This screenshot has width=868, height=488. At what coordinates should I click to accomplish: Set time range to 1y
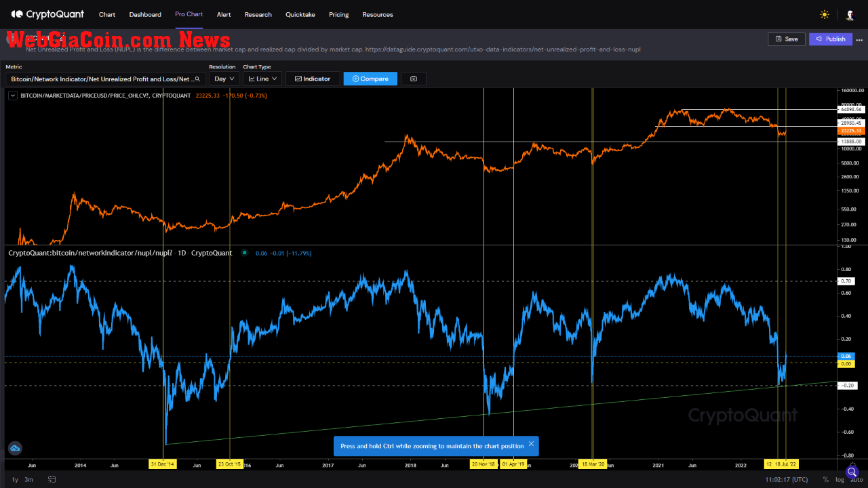[15, 479]
